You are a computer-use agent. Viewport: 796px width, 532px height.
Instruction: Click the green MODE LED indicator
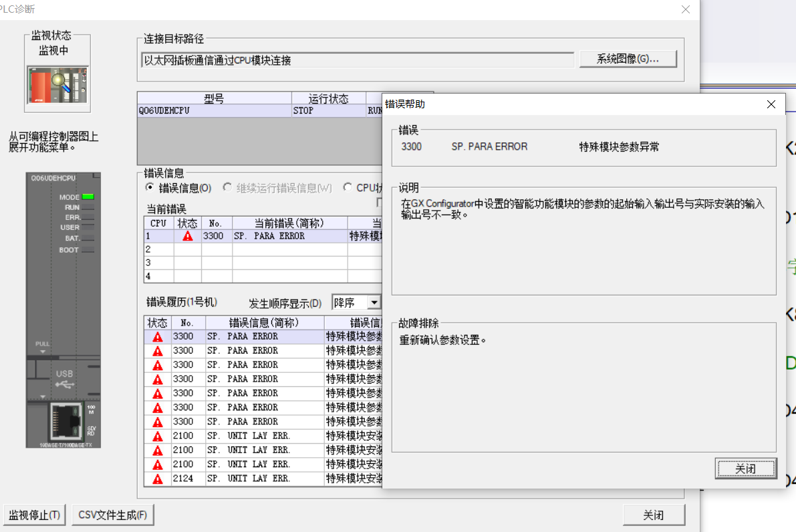point(88,197)
